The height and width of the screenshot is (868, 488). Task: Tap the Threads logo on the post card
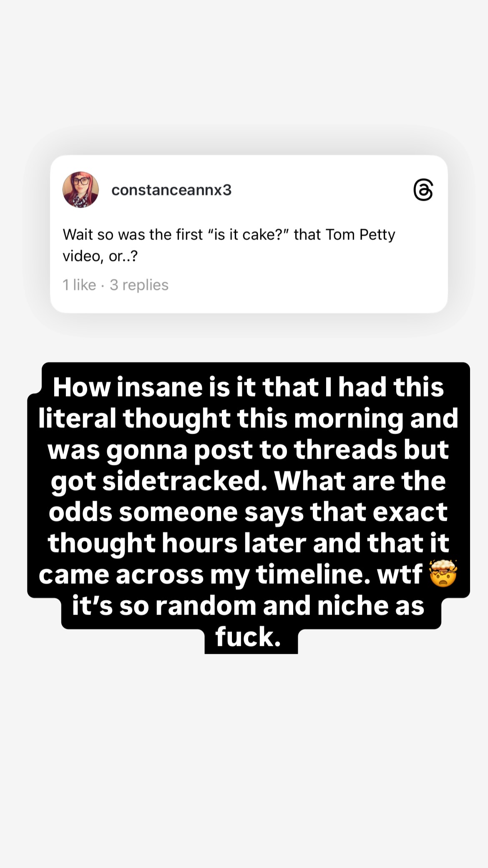(x=423, y=190)
